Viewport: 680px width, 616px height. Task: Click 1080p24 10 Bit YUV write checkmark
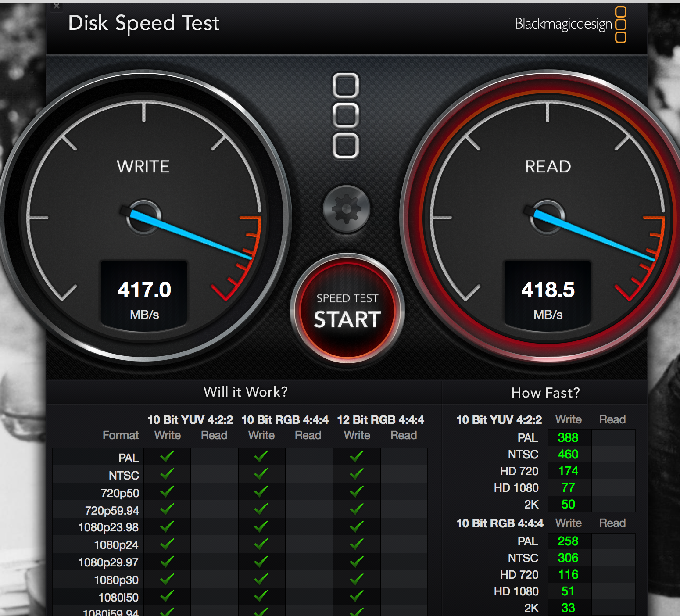(167, 544)
